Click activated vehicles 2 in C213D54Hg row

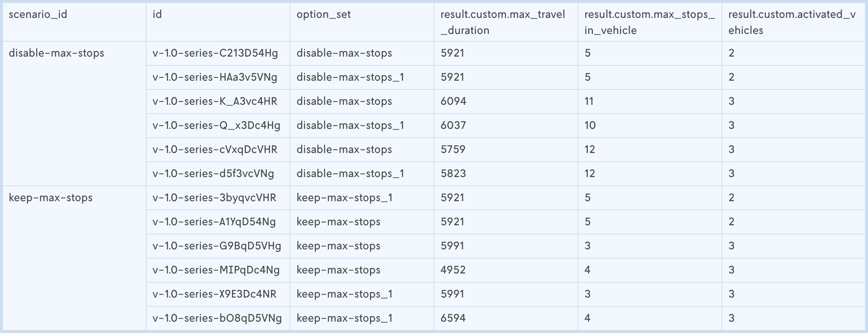coord(731,53)
